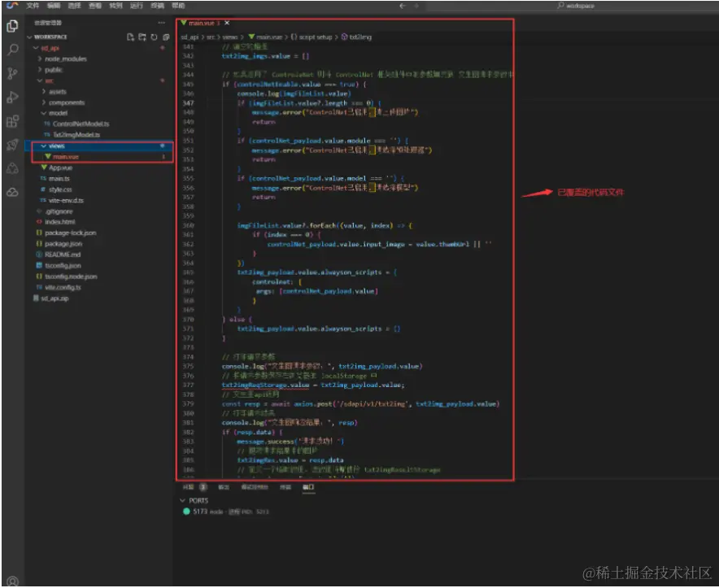Open package.json in the file tree
This screenshot has height=588, width=719.
(x=63, y=244)
